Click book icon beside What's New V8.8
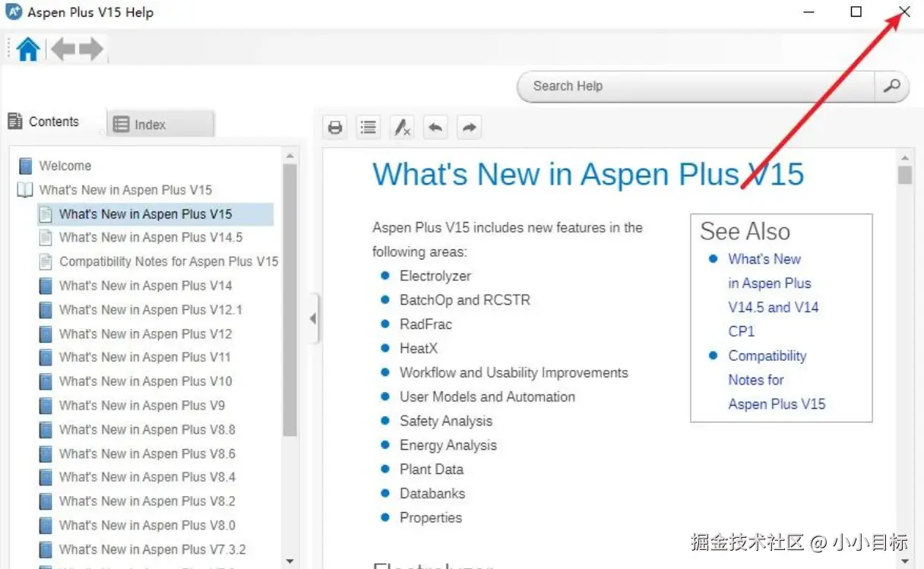The height and width of the screenshot is (569, 924). click(x=46, y=429)
